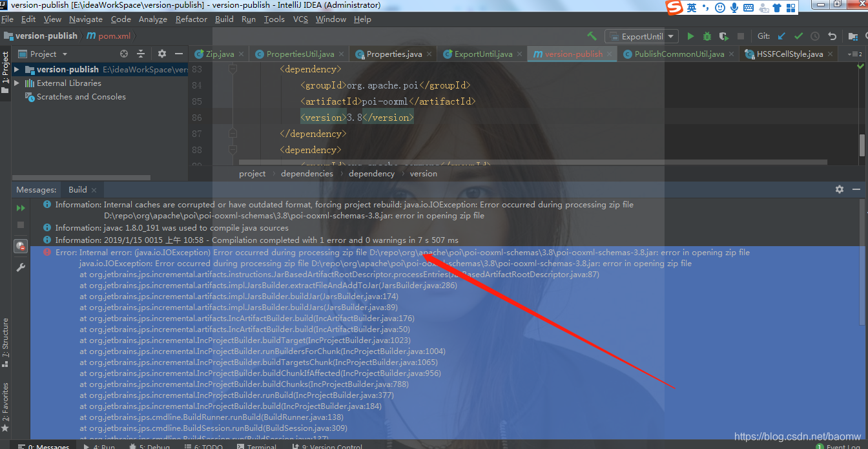Hide the Project panel
Viewport: 868px width, 449px height.
coord(179,54)
